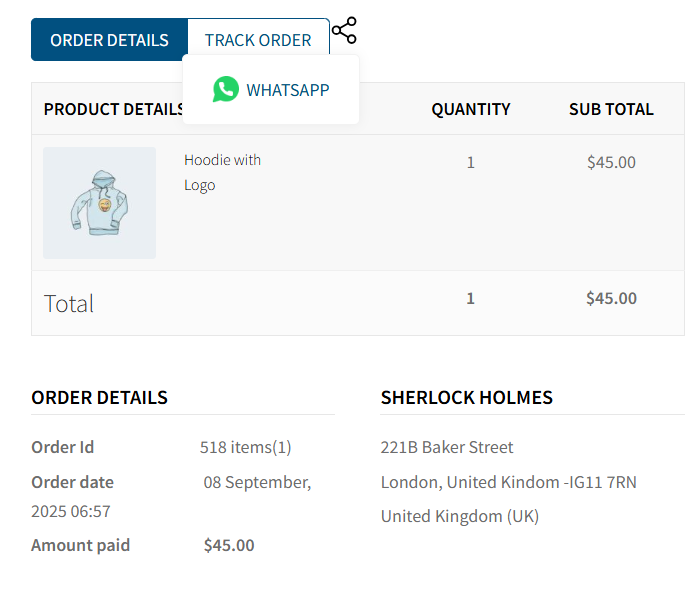
Task: Open the Order Details tab
Action: tap(109, 40)
